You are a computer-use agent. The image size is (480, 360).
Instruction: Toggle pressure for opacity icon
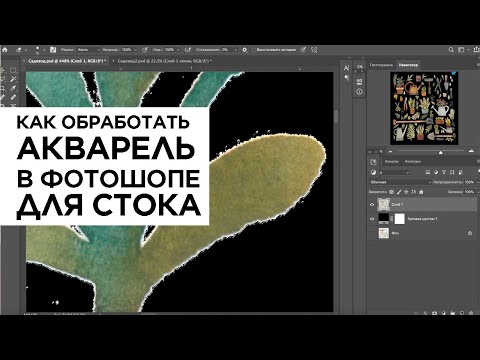point(145,50)
